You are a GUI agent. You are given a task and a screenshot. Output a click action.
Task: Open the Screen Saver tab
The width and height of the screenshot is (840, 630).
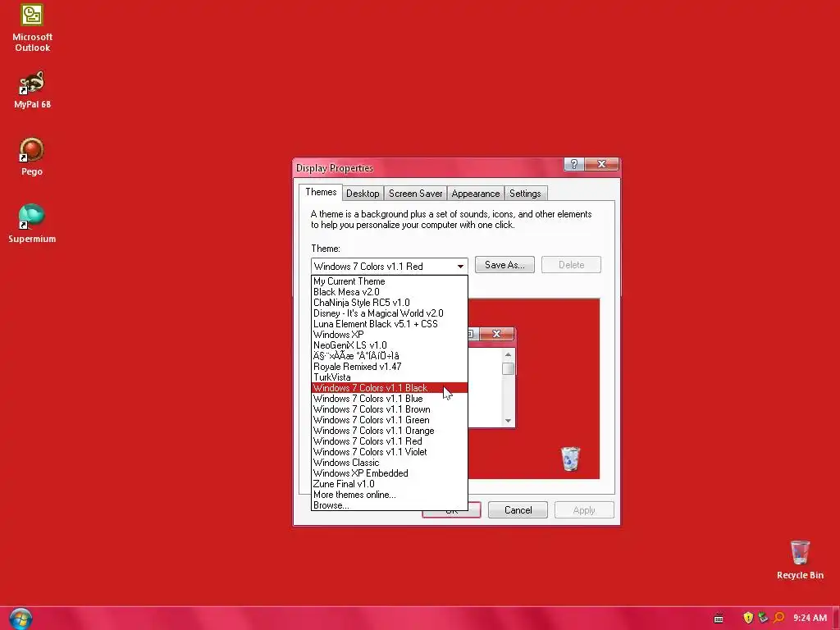pos(415,194)
